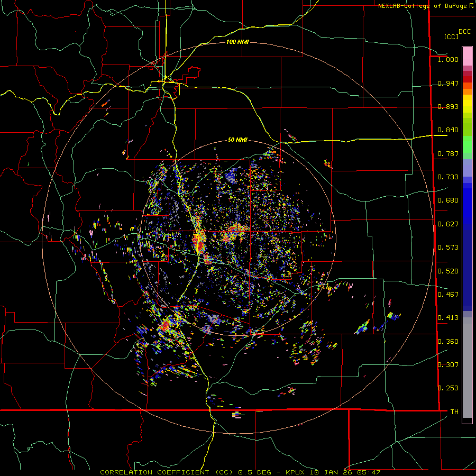The height and width of the screenshot is (476, 476).
Task: Select the 0.893 scale value
Action: [448, 106]
